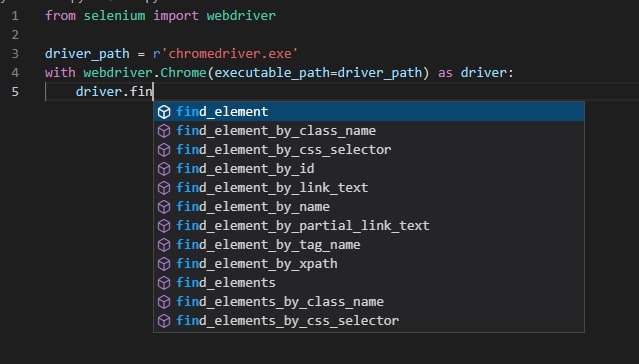Viewport: 639px width, 364px height.
Task: Choose find_elements_by_css_selector suggestion
Action: click(x=369, y=321)
